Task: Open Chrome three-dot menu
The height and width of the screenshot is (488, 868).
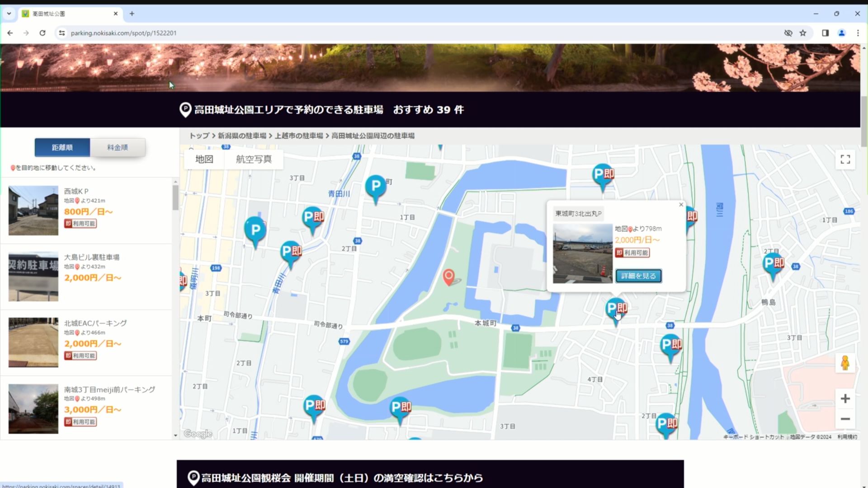Action: (858, 33)
